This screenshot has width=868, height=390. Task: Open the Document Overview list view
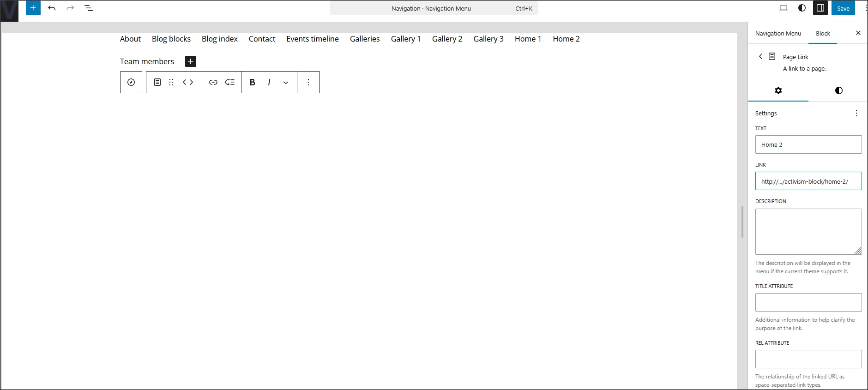coord(89,8)
